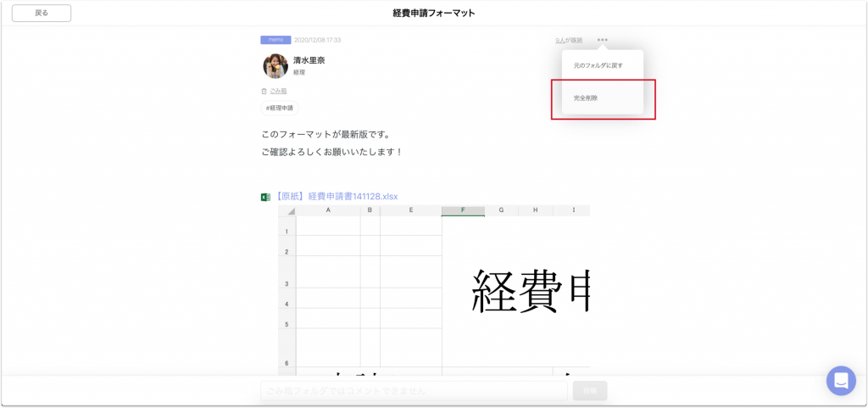
Task: Select column F header in spreadsheet preview
Action: click(463, 210)
